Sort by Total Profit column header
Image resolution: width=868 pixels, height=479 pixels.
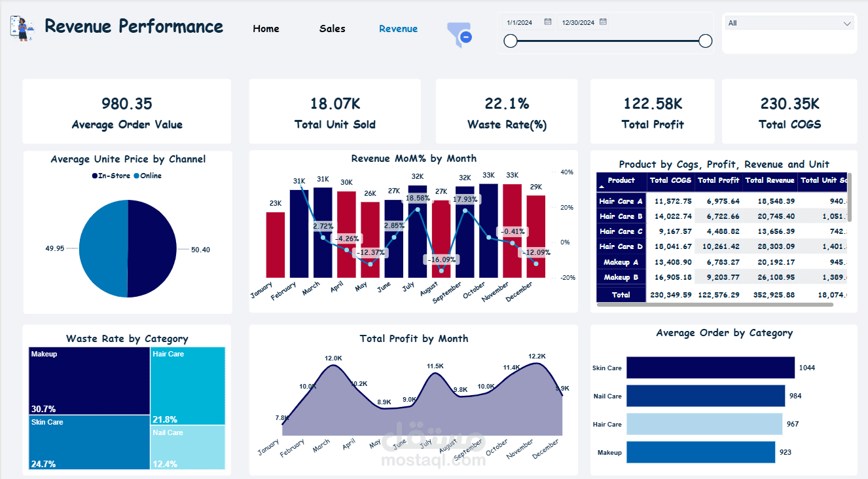718,180
